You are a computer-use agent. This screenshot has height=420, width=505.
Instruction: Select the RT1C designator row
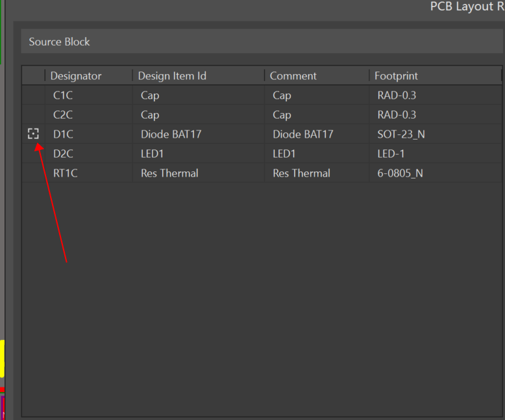pos(66,173)
